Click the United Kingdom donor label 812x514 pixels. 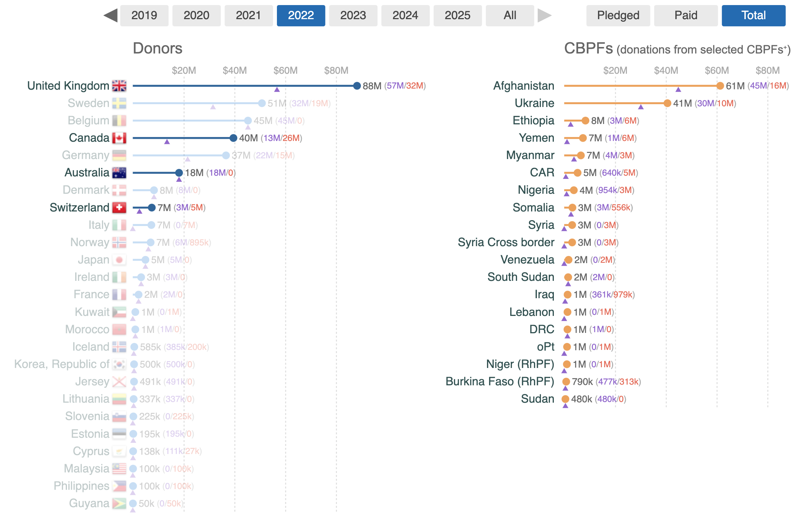(x=68, y=86)
